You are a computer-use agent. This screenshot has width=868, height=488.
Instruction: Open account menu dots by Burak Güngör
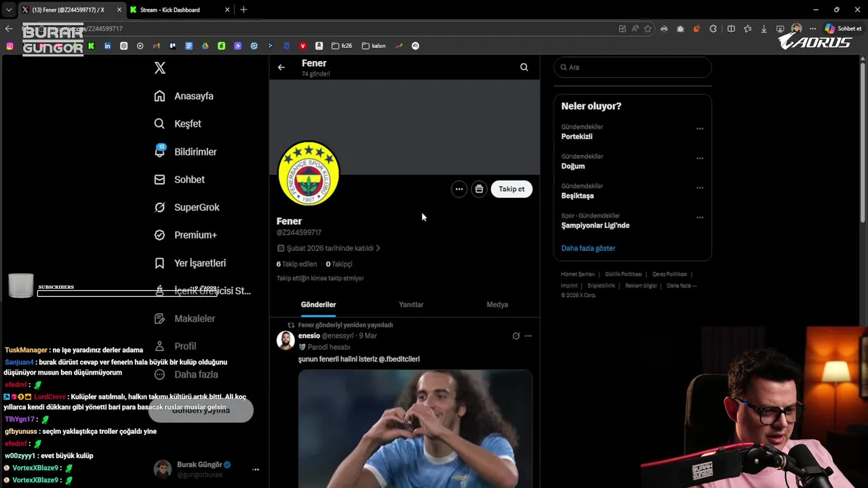click(256, 470)
